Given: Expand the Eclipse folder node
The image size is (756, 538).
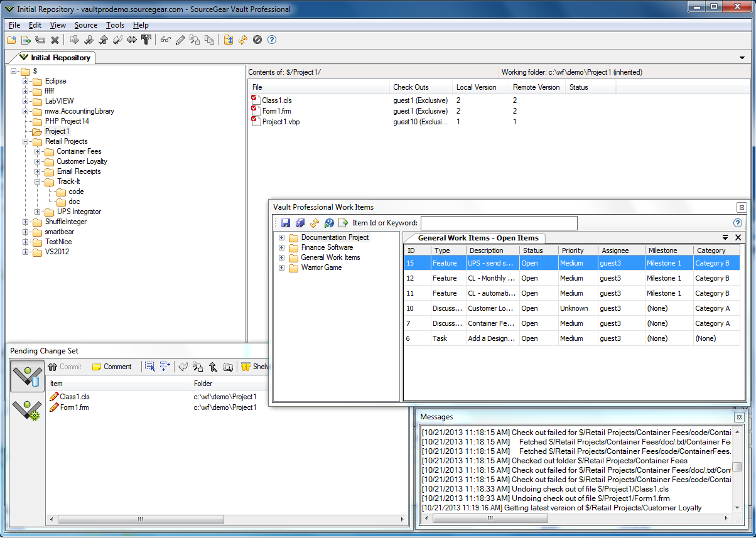Looking at the screenshot, I should point(26,81).
